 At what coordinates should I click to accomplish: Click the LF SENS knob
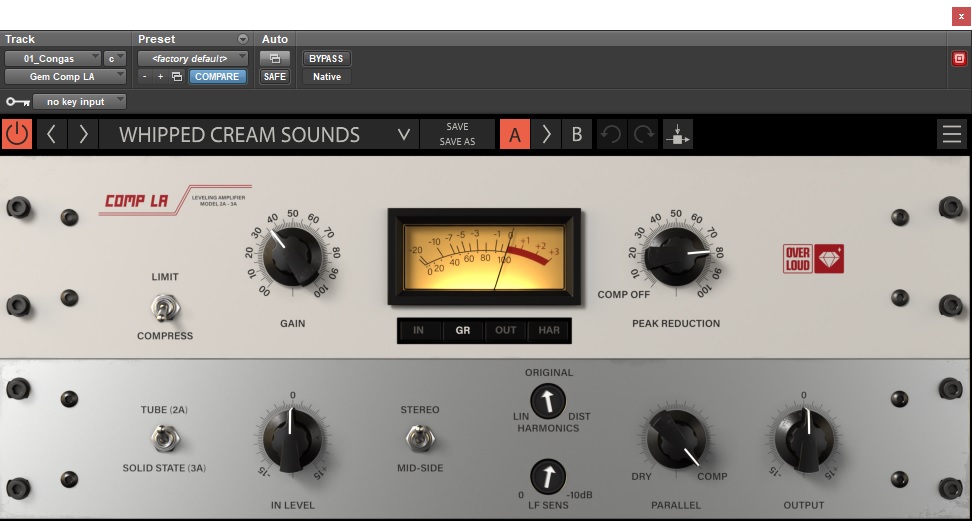click(548, 477)
